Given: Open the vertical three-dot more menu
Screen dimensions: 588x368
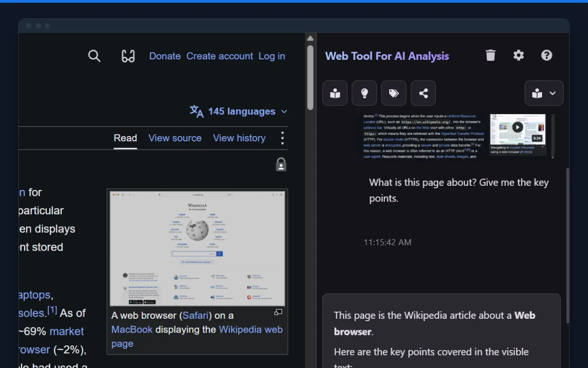Looking at the screenshot, I should pos(283,138).
